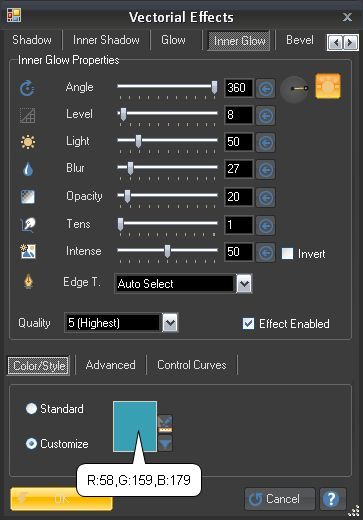Uncheck the Effect Enabled checkbox
Image resolution: width=363 pixels, height=520 pixels.
coord(248,324)
